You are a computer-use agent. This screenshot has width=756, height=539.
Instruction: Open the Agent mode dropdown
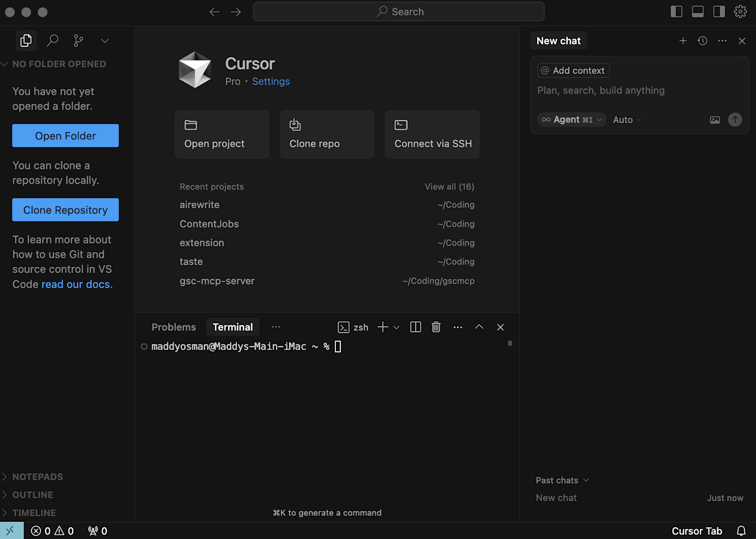(x=572, y=120)
